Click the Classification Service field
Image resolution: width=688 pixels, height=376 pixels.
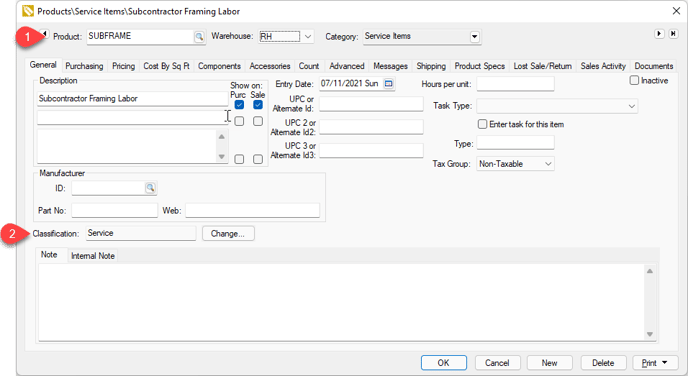[141, 233]
